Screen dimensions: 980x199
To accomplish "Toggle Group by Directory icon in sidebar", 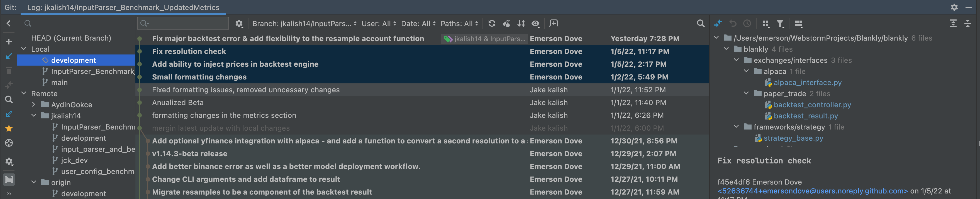I will [9, 179].
